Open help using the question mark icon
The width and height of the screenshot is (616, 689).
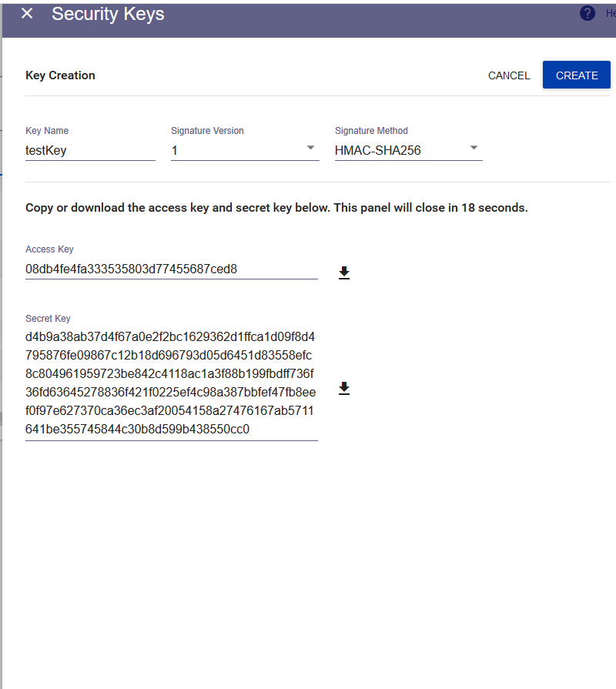[587, 13]
